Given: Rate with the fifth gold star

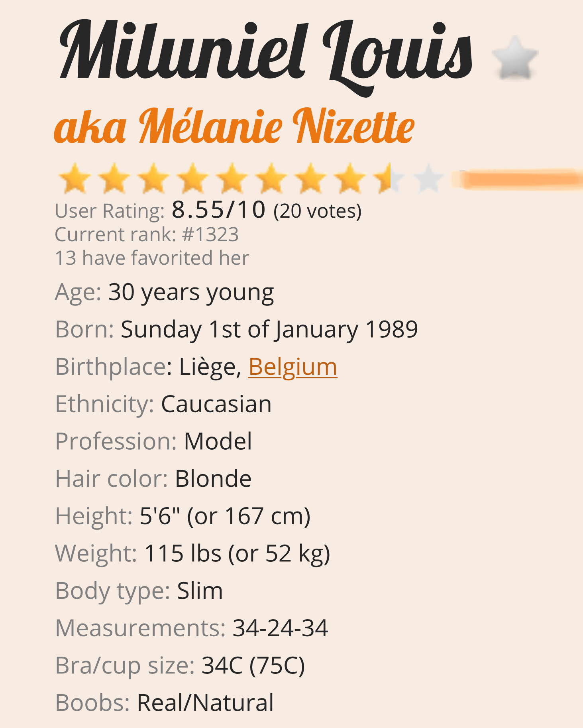Looking at the screenshot, I should pyautogui.click(x=232, y=178).
